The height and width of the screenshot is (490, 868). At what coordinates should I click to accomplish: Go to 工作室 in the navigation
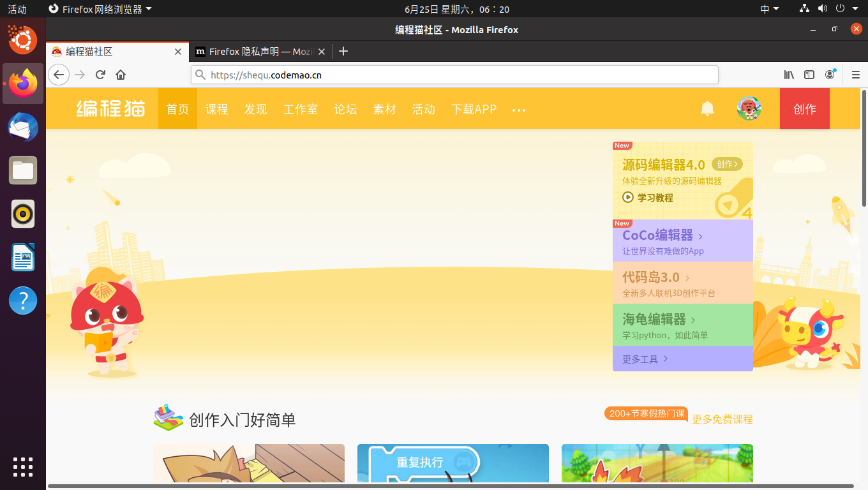pyautogui.click(x=301, y=109)
